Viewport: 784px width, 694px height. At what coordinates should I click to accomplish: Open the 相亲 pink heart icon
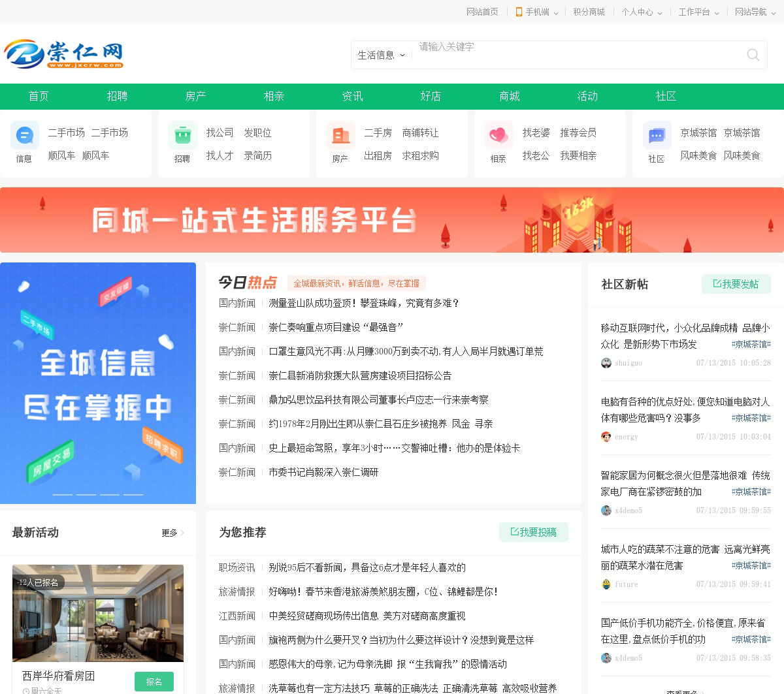click(x=498, y=136)
